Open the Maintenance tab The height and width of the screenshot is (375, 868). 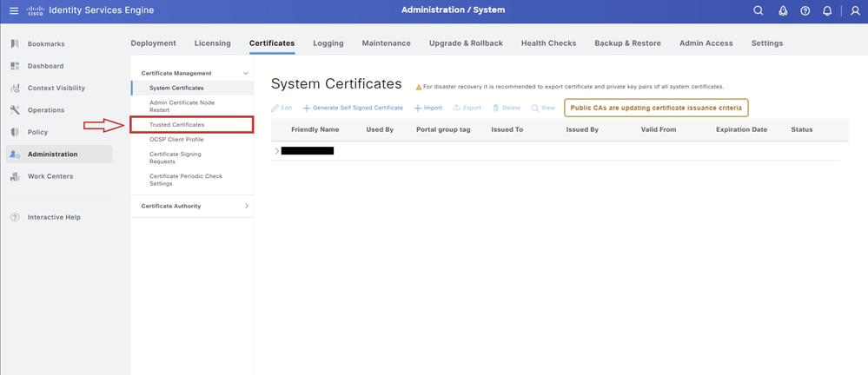[387, 43]
